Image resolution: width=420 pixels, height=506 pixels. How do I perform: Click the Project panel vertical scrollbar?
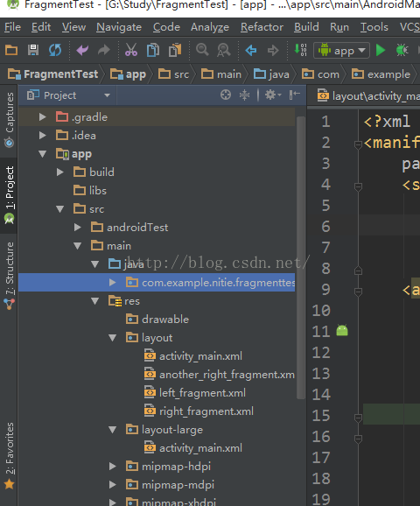click(x=301, y=257)
